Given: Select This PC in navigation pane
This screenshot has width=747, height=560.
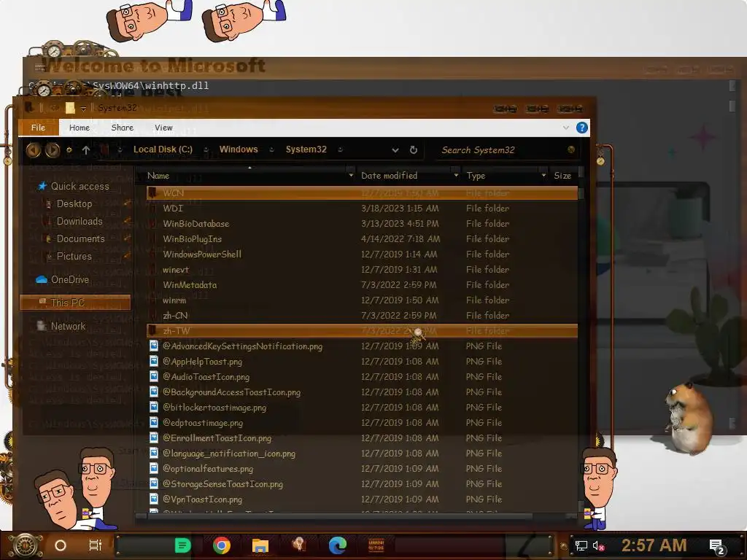Looking at the screenshot, I should point(75,303).
